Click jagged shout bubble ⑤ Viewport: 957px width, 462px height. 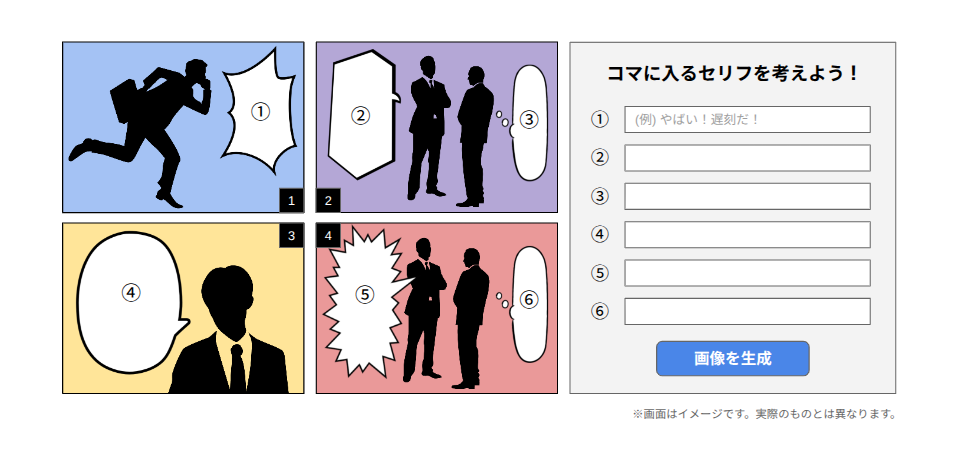[364, 303]
